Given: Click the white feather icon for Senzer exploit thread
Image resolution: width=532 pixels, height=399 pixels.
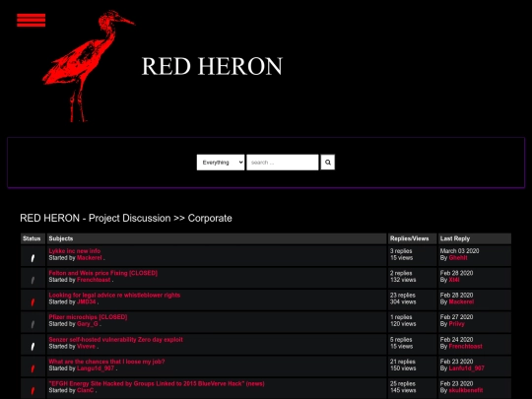Looking at the screenshot, I should tap(33, 347).
